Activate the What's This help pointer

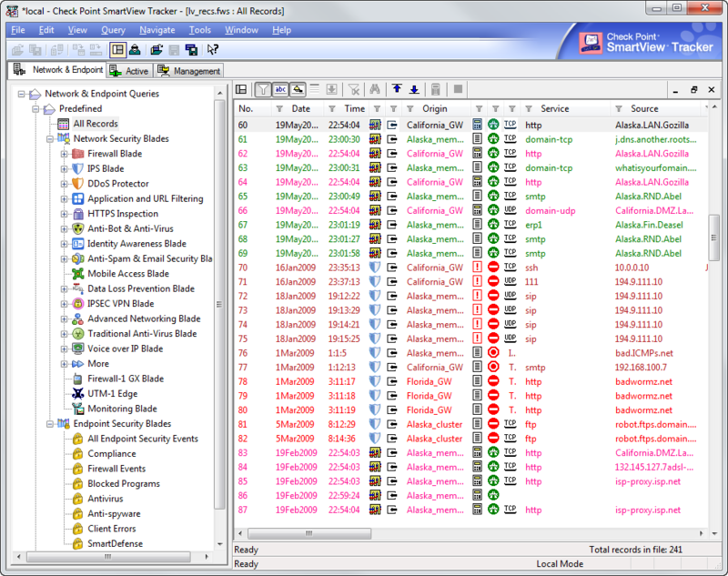click(x=213, y=50)
